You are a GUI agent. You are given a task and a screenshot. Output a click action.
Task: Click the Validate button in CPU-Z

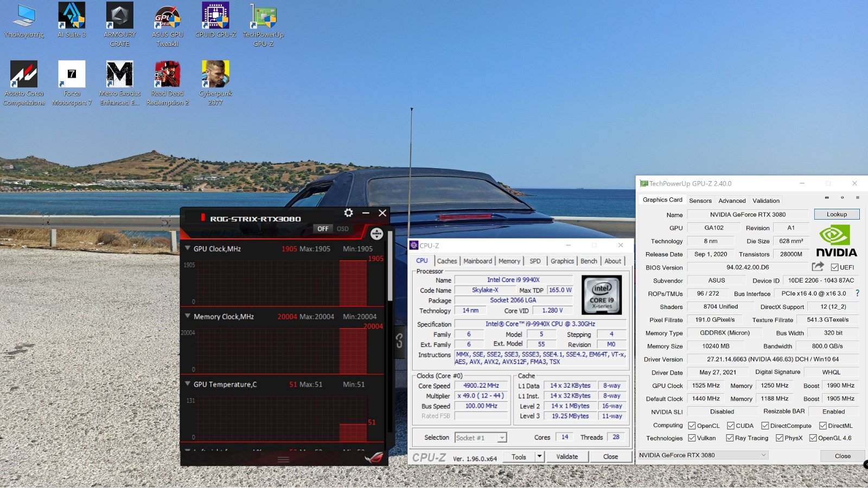567,457
